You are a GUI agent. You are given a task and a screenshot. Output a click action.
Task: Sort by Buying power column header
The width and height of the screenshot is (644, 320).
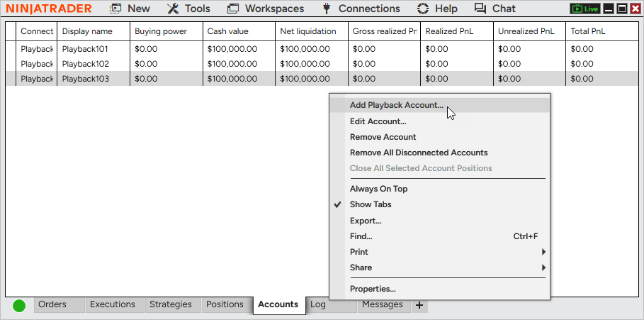point(166,31)
